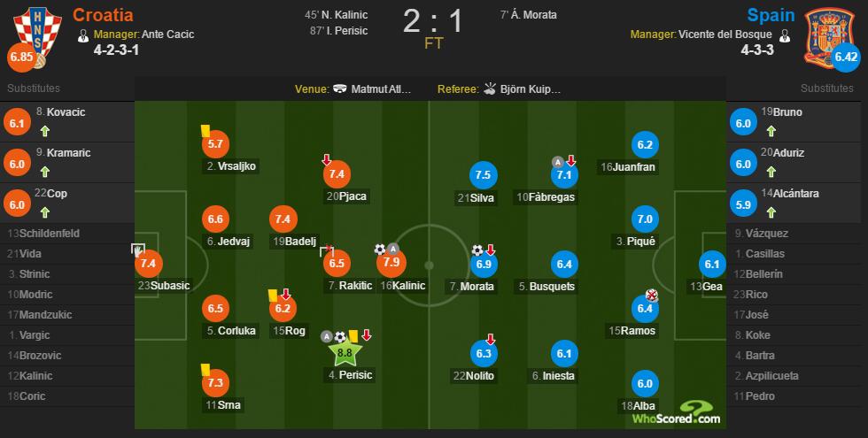Click Rakitic's 6.5 rating circle
This screenshot has height=438, width=868.
[337, 264]
